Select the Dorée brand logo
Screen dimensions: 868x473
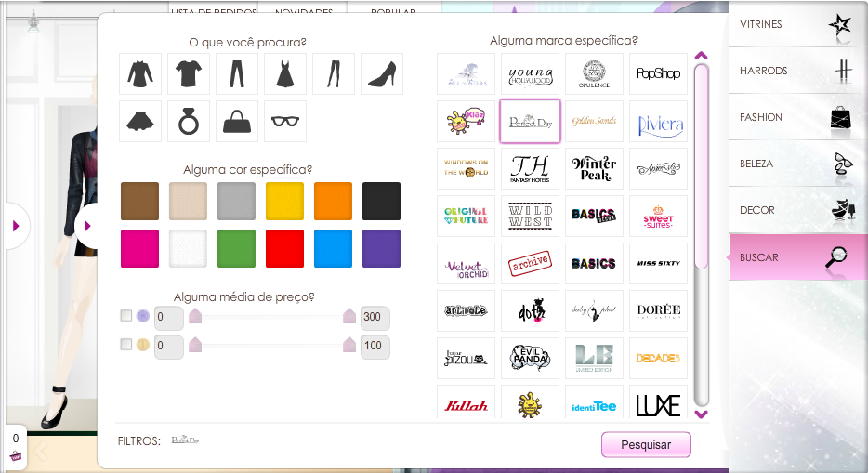pyautogui.click(x=658, y=311)
